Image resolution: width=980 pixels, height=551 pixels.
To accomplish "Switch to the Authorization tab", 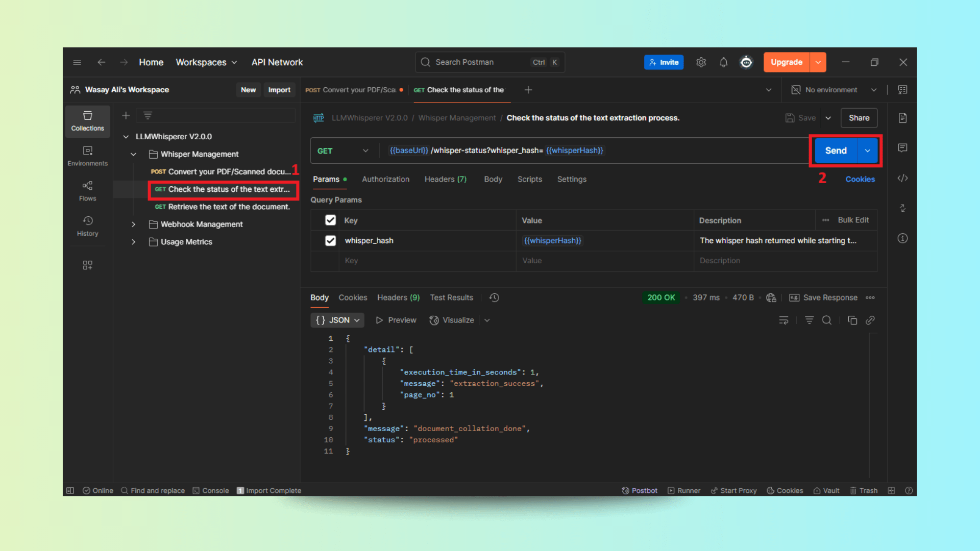I will (x=385, y=179).
